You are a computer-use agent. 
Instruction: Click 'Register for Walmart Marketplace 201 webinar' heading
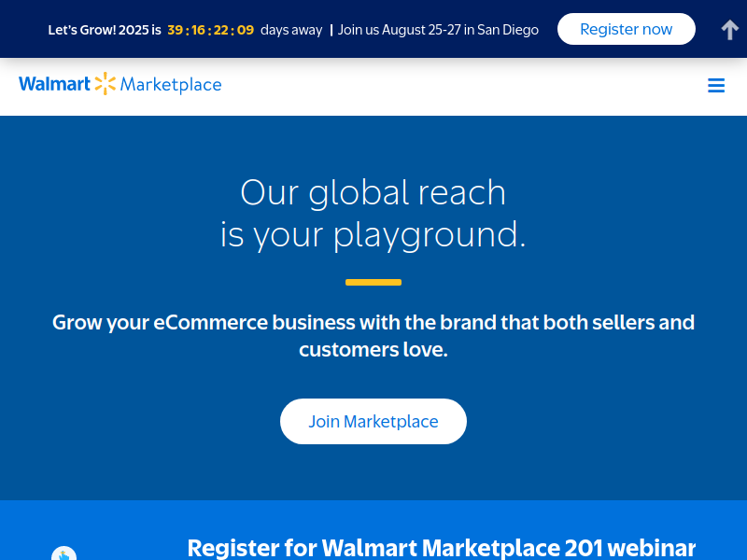point(441,548)
